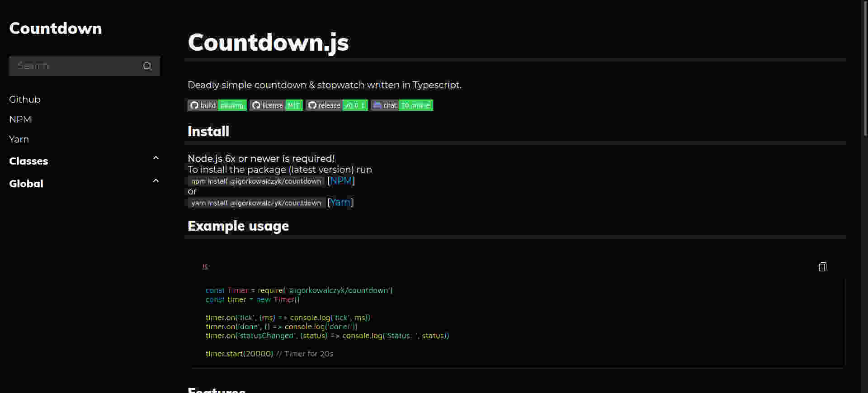The image size is (868, 393).
Task: Click the npm install command snippet
Action: (x=256, y=181)
